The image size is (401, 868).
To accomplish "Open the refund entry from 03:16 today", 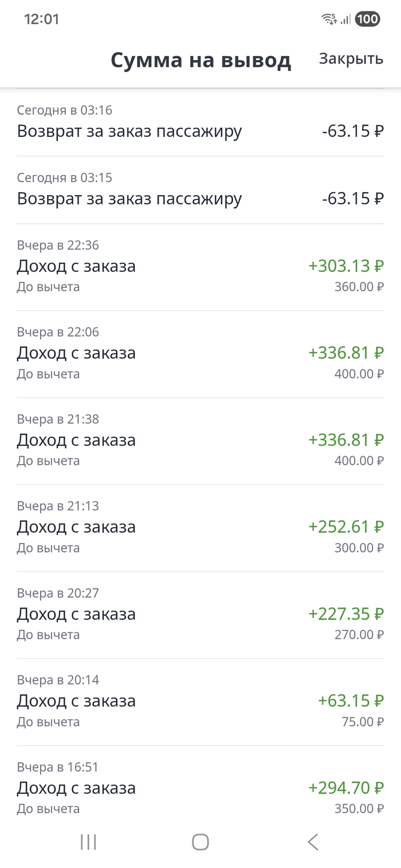I will 200,122.
